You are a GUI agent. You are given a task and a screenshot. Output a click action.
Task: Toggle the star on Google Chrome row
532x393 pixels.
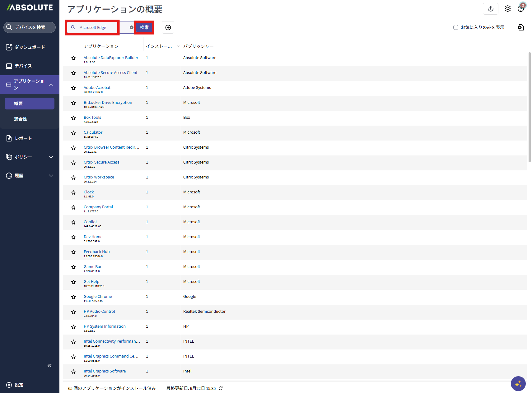pyautogui.click(x=73, y=297)
